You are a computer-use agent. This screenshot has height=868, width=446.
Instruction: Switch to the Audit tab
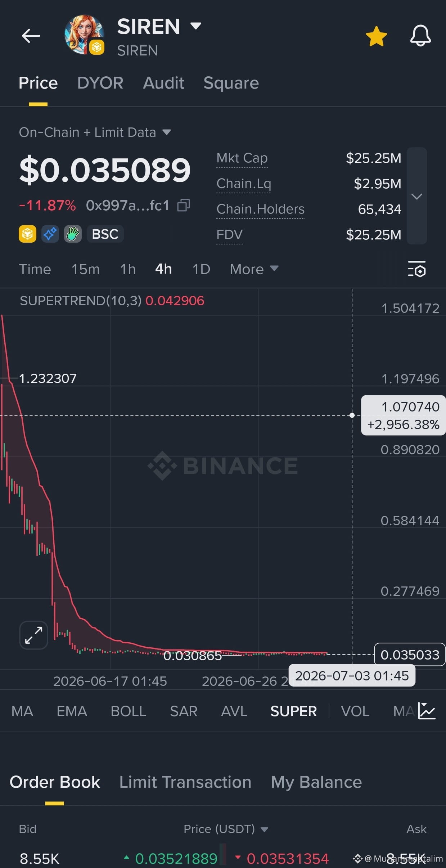tap(163, 83)
